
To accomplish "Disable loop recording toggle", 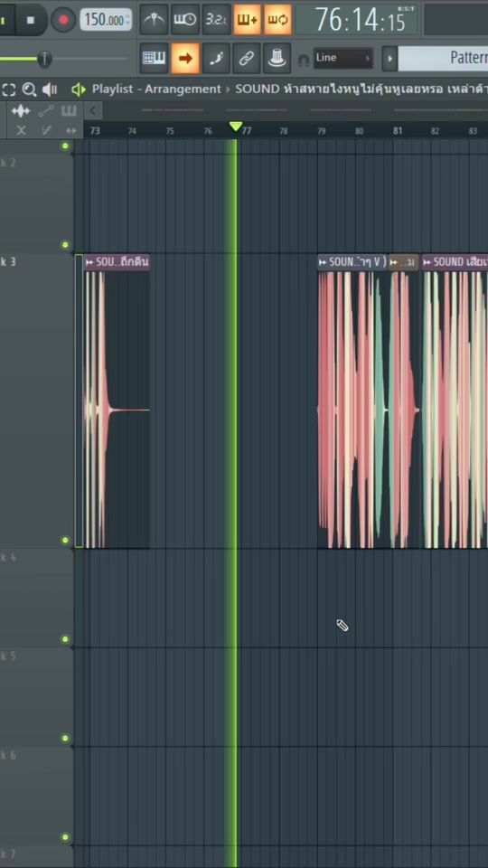I will click(277, 19).
